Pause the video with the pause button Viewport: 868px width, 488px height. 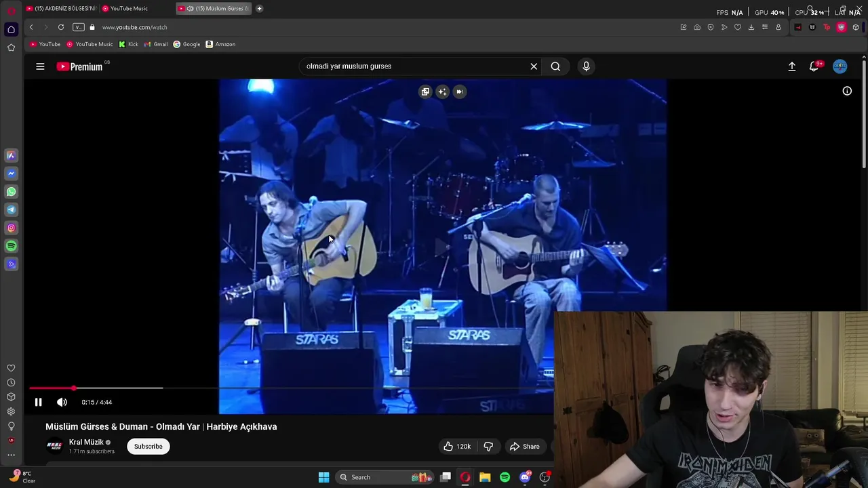38,402
